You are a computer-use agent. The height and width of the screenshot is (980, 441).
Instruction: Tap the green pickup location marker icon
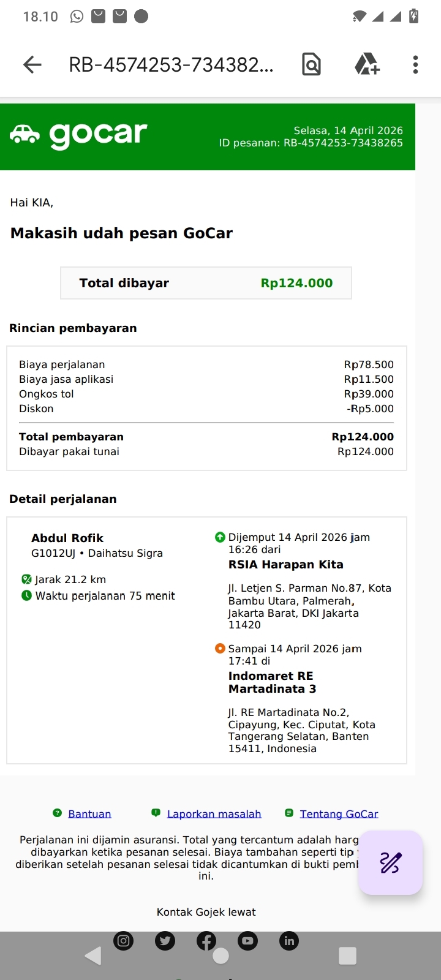click(220, 537)
